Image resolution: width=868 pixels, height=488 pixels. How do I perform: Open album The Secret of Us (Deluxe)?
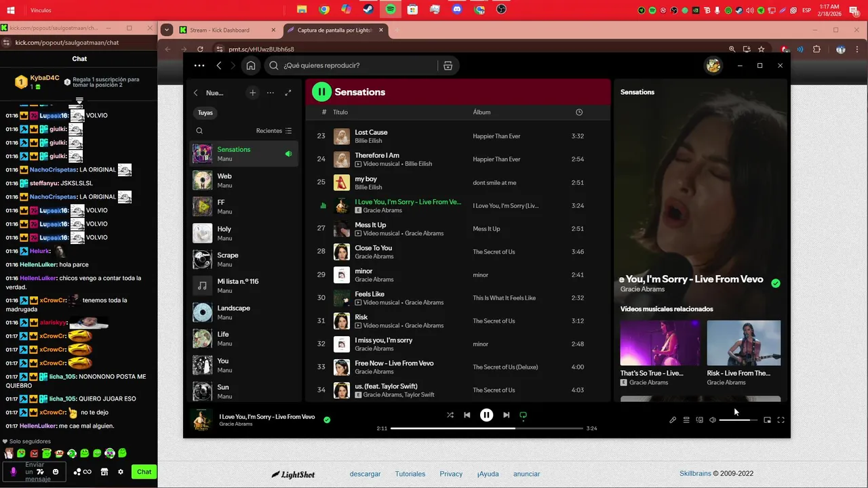click(x=505, y=367)
